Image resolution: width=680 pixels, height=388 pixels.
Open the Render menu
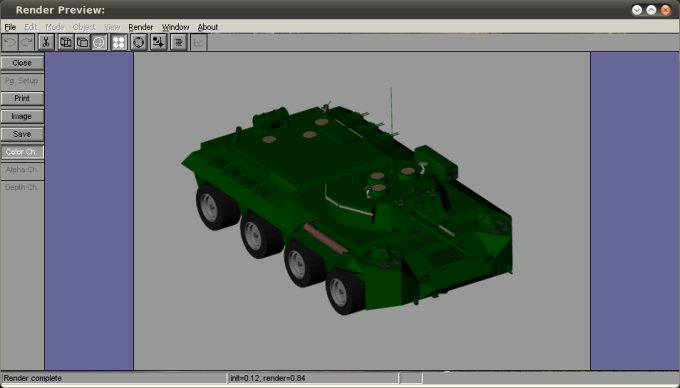[141, 27]
